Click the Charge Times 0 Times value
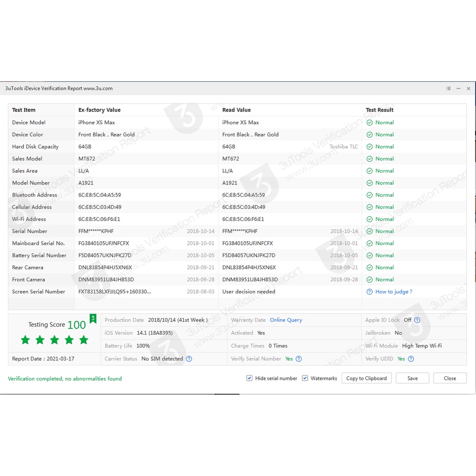Screen dimensions: 476x476 [x=278, y=346]
